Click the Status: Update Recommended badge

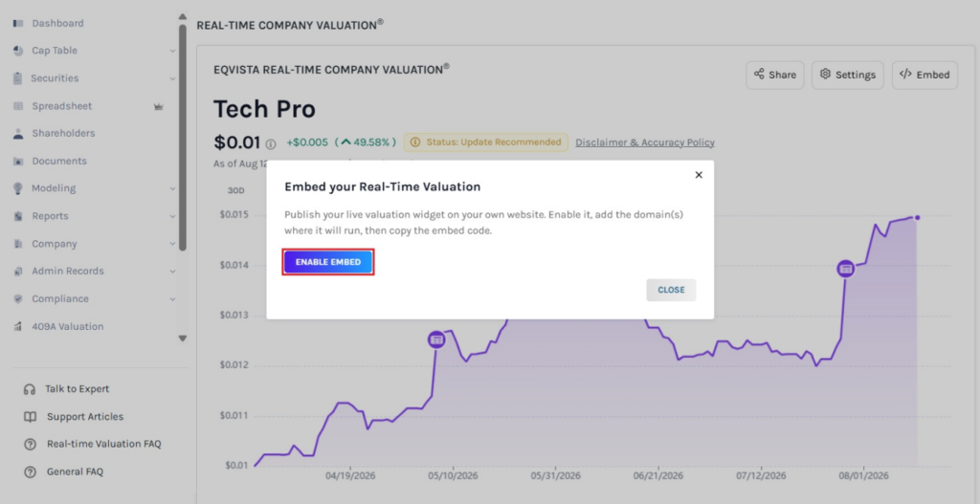click(486, 142)
